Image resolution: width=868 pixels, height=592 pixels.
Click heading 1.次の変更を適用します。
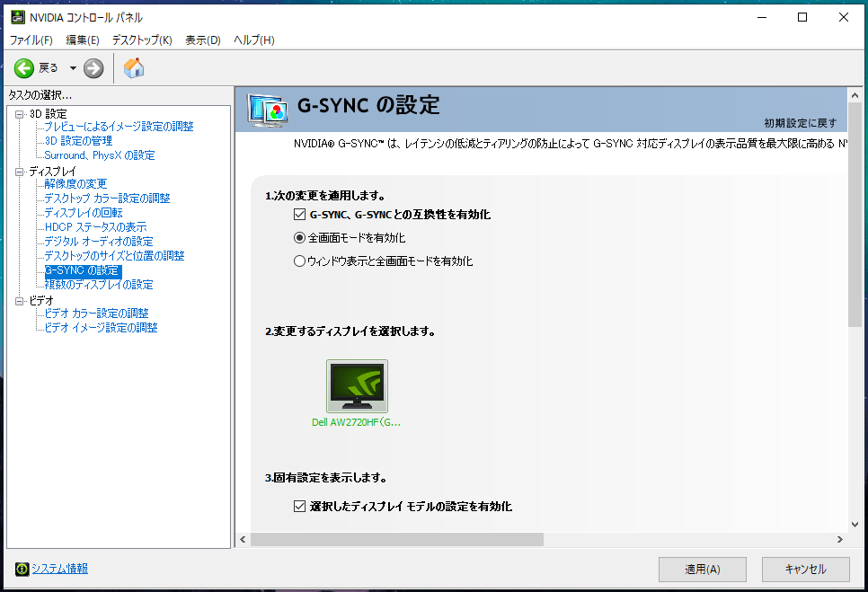325,195
